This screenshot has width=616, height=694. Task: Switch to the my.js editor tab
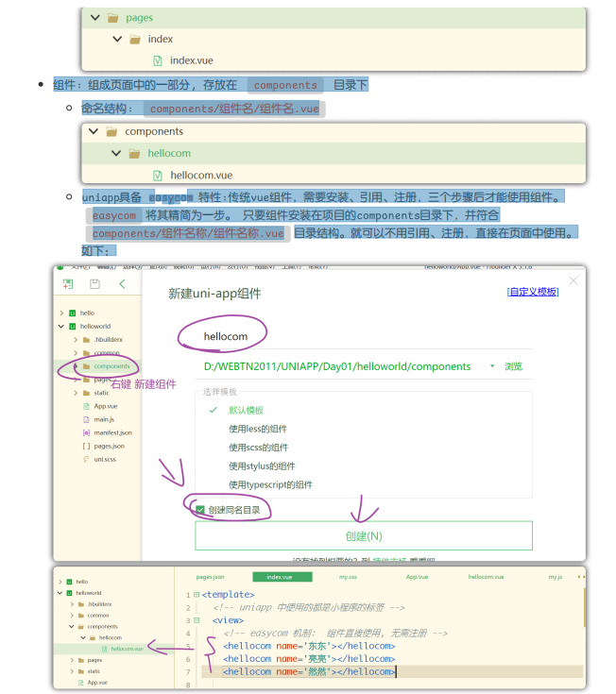click(x=556, y=577)
